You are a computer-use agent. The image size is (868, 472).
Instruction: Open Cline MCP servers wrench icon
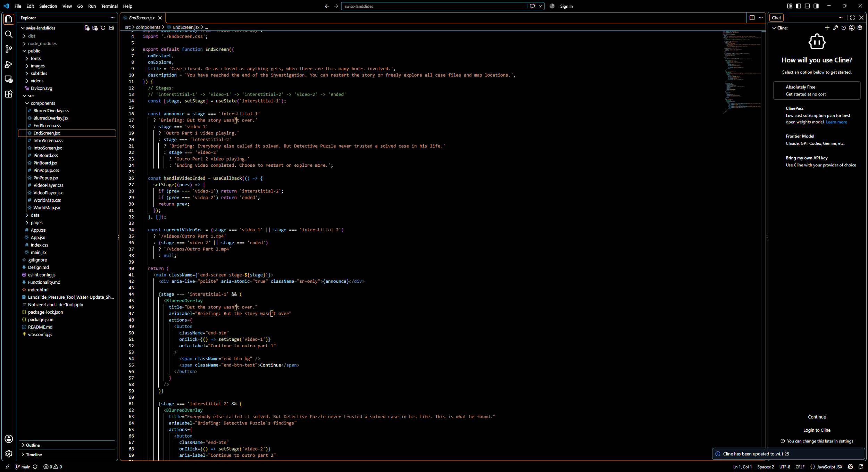point(835,28)
